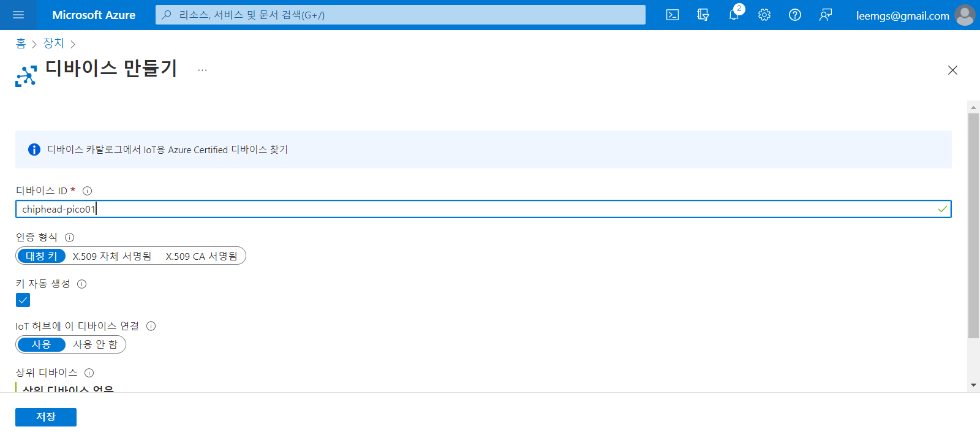The image size is (980, 432).
Task: Select X.509 자체 서명됨 authentication option
Action: [112, 256]
